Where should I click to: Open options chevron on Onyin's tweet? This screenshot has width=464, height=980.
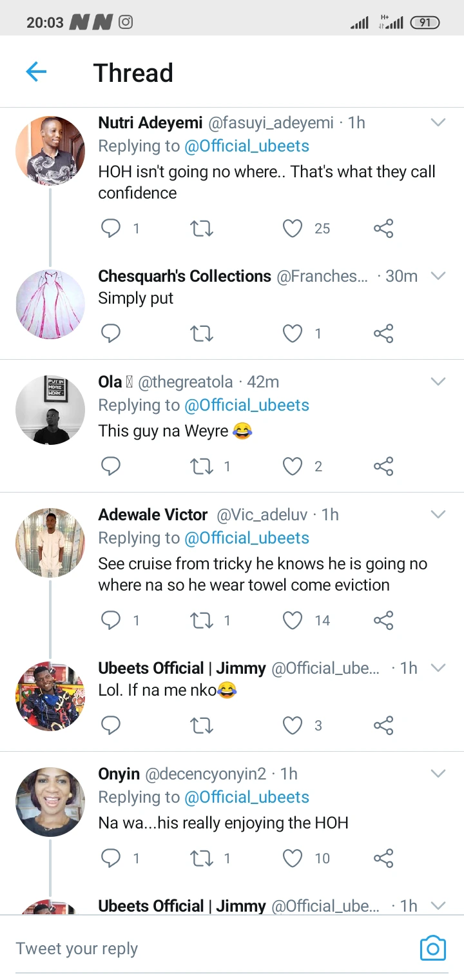438,774
